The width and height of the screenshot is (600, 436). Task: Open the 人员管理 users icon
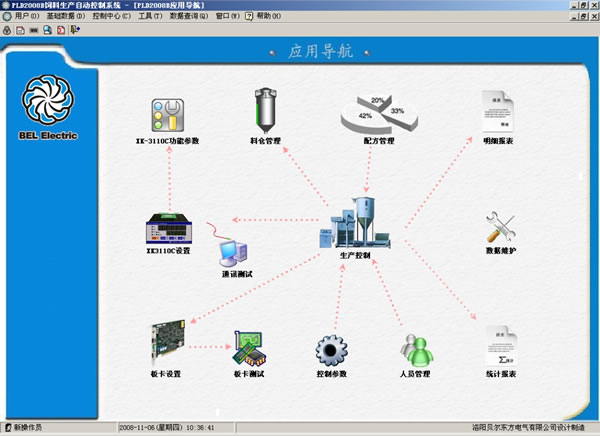[416, 350]
